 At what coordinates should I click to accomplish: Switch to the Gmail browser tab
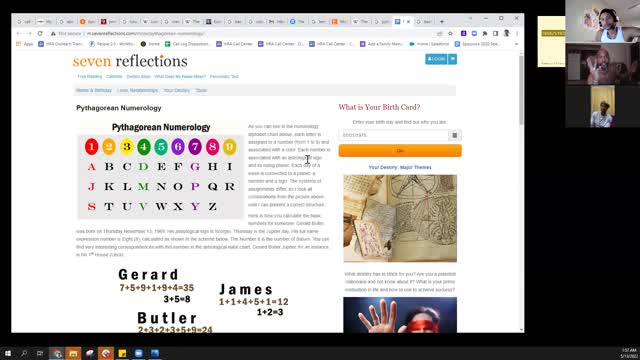pos(276,22)
